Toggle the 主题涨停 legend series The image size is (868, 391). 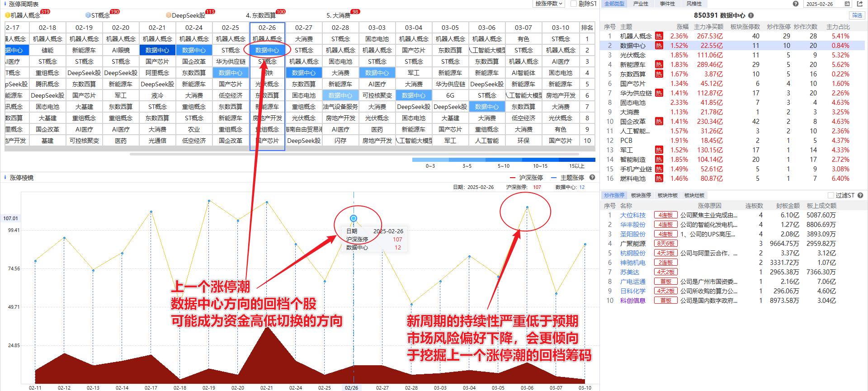click(x=568, y=178)
